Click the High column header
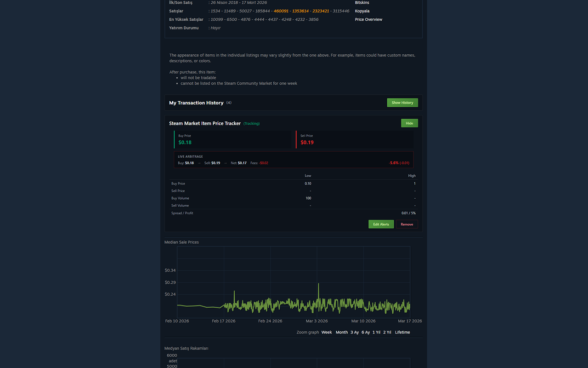 tap(412, 176)
